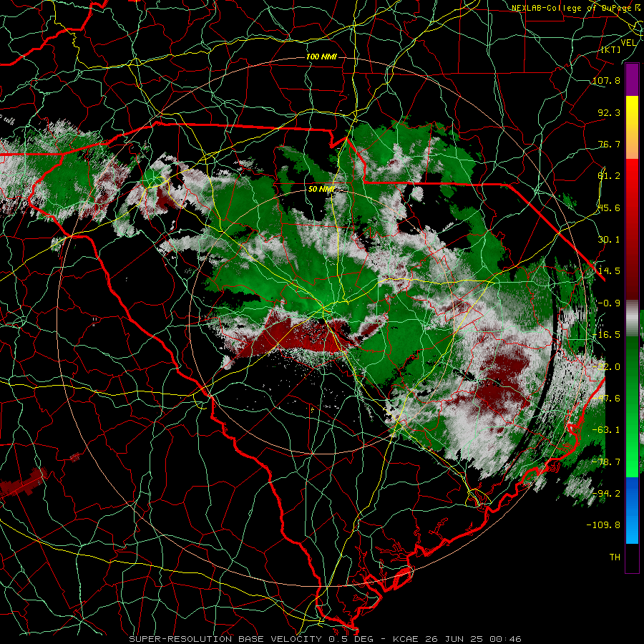
Task: Click the 50 NMI range ring label
Action: tap(321, 190)
